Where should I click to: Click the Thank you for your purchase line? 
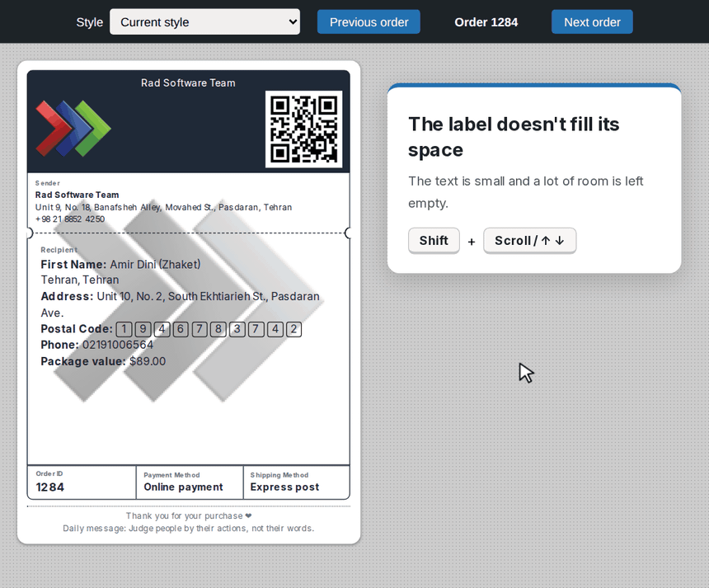tap(189, 515)
